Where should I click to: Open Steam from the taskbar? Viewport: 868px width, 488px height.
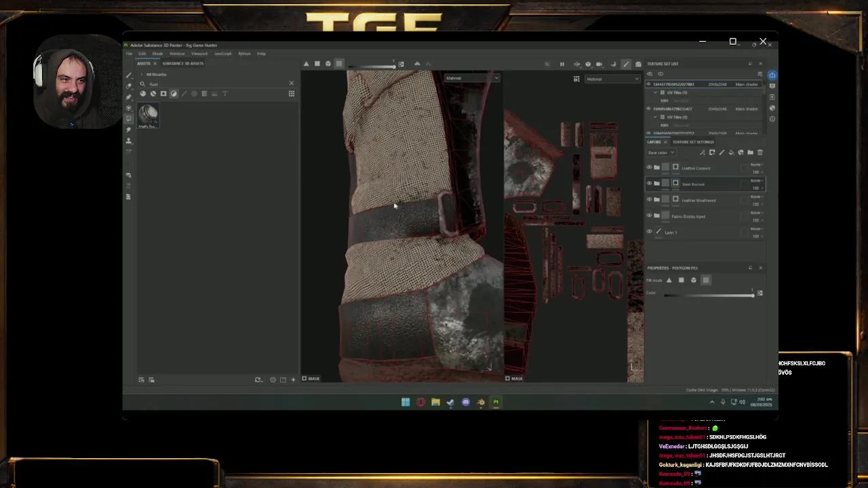point(450,402)
